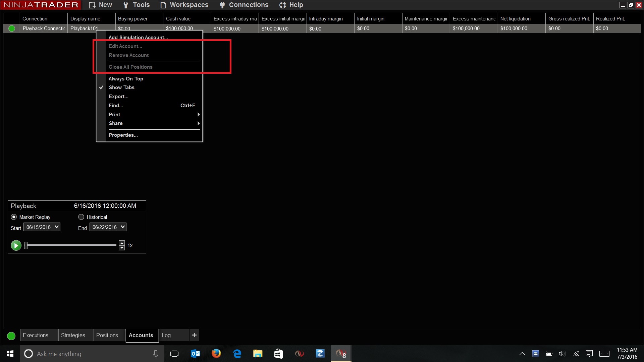Click the green Play button in Playback

pyautogui.click(x=16, y=245)
